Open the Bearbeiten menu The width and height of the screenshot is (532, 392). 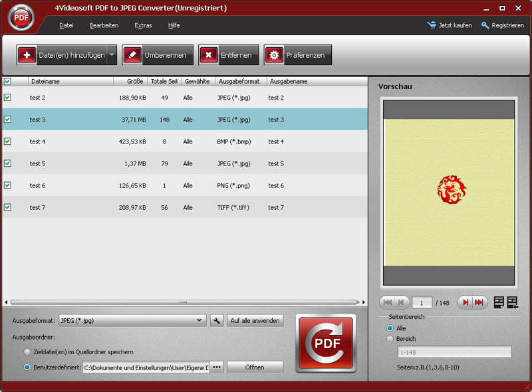pos(104,25)
